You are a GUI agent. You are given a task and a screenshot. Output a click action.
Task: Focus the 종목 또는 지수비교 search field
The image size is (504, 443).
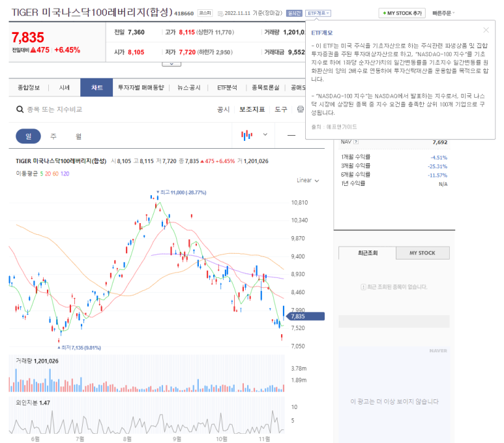(55, 110)
